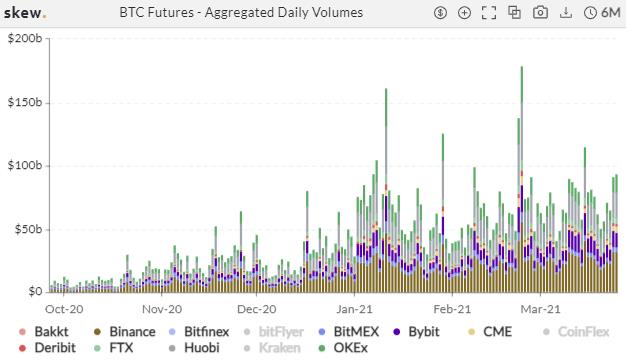Open chart in fullscreen mode
The width and height of the screenshot is (626, 363).
(489, 13)
